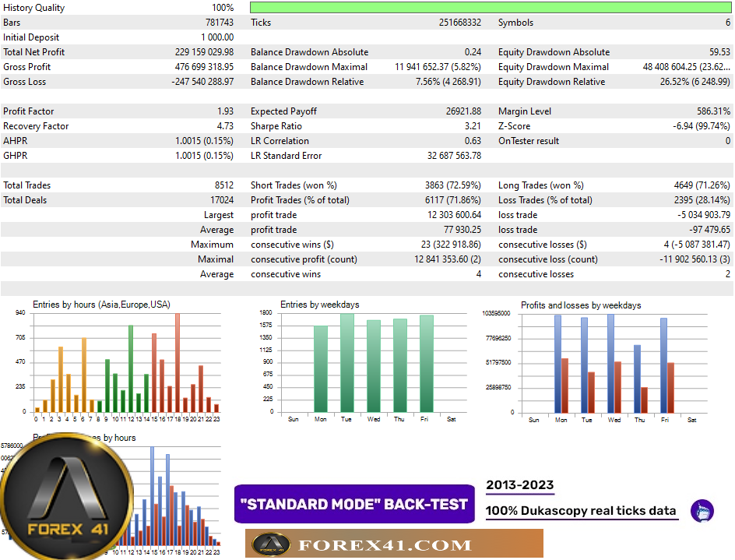
Task: Select LR Standard Error value 32 687 563.78
Action: [454, 156]
